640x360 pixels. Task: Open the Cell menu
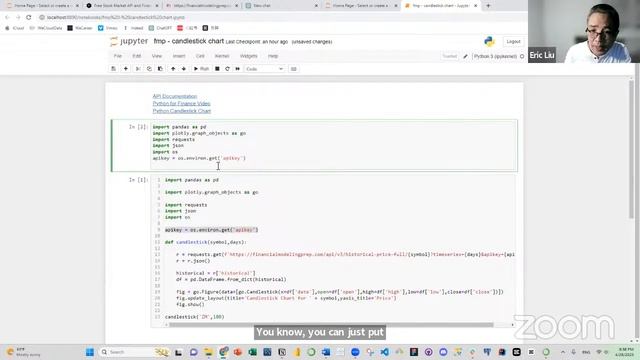(x=200, y=56)
